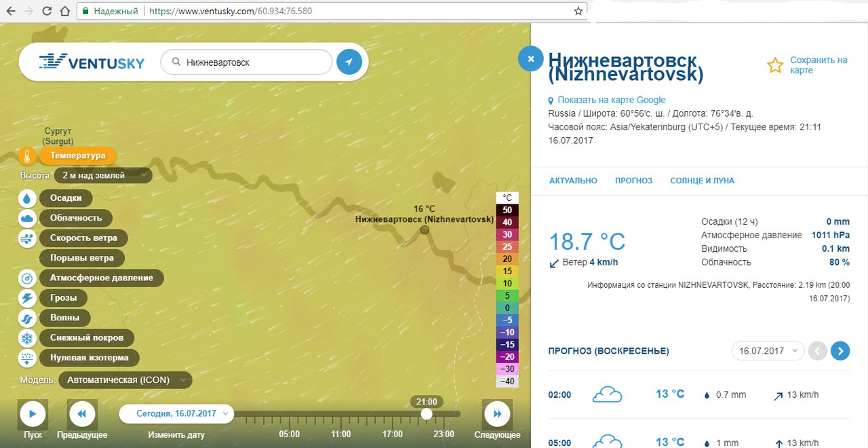Click the search field containing Нижневартовск
This screenshot has height=448, width=868.
pyautogui.click(x=246, y=62)
